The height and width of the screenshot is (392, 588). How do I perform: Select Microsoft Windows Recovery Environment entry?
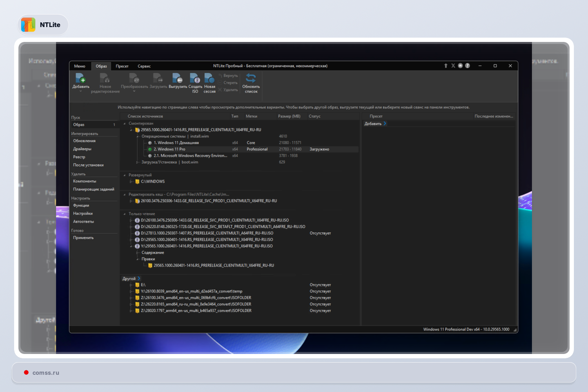pyautogui.click(x=190, y=156)
